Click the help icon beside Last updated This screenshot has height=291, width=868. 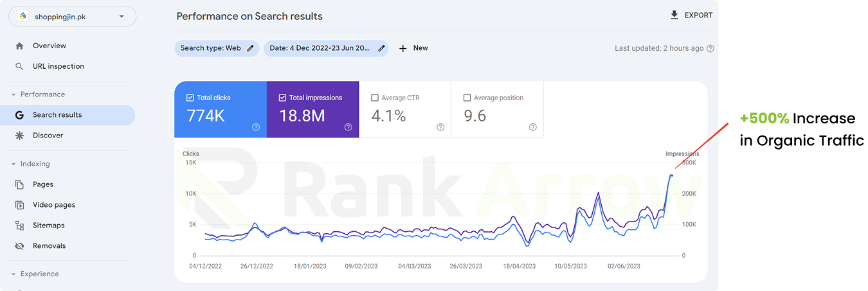click(x=710, y=48)
